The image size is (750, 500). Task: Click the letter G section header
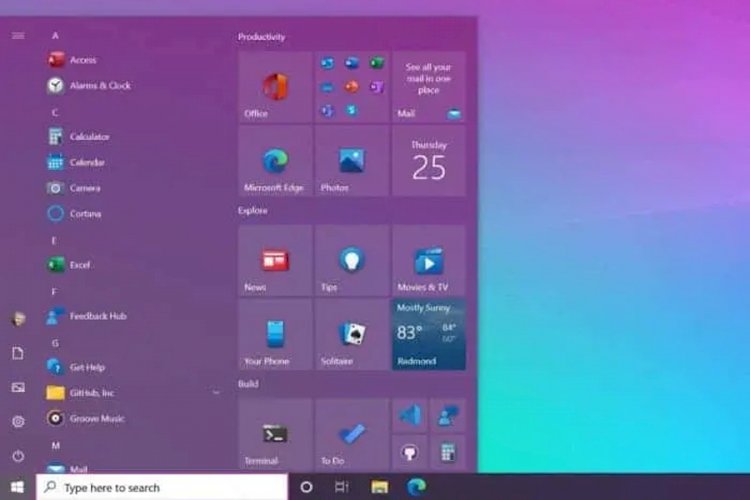pos(55,343)
